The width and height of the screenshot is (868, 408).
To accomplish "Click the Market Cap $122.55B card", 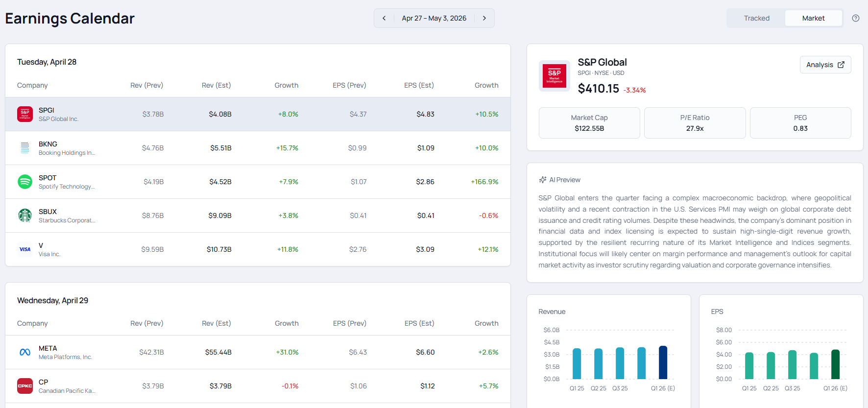I will pyautogui.click(x=589, y=123).
